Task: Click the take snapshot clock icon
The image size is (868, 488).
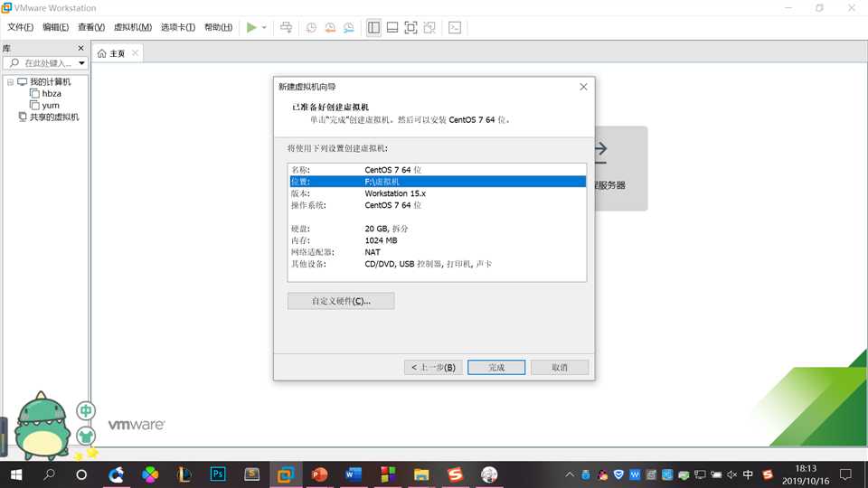Action: tap(311, 27)
